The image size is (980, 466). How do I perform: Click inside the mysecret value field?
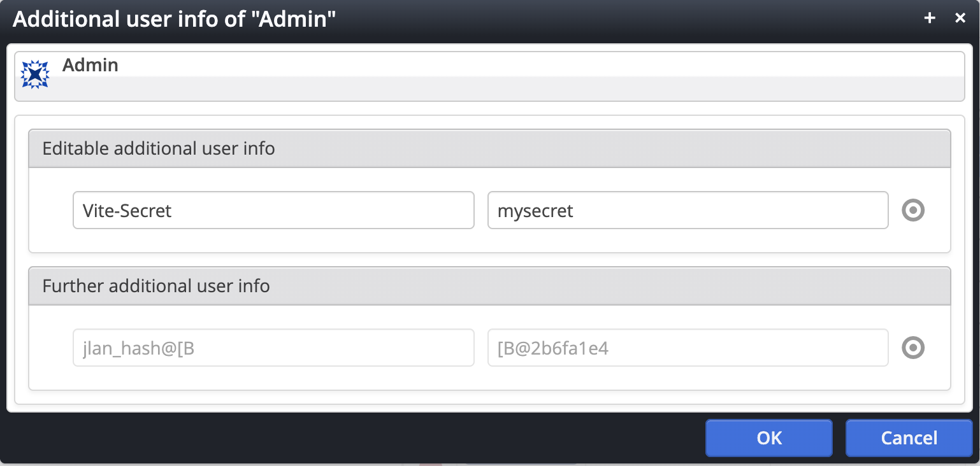coord(688,210)
